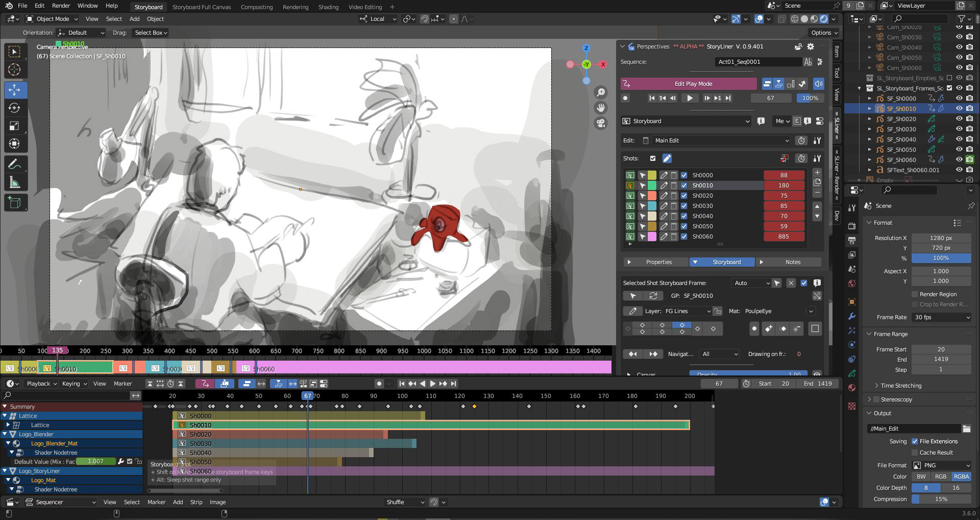
Task: Open the Frame Rate 30 fps dropdown
Action: point(941,317)
